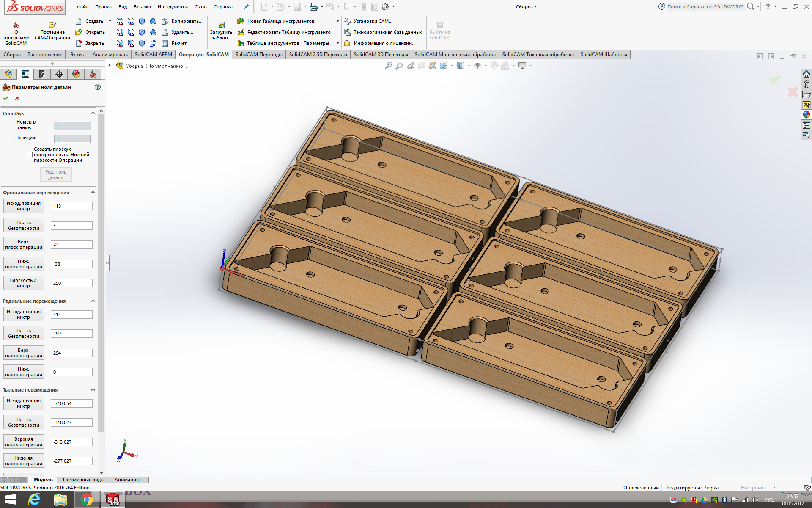812x508 pixels.
Task: Click the Zoom to Fit magnifier icon
Action: [x=388, y=66]
